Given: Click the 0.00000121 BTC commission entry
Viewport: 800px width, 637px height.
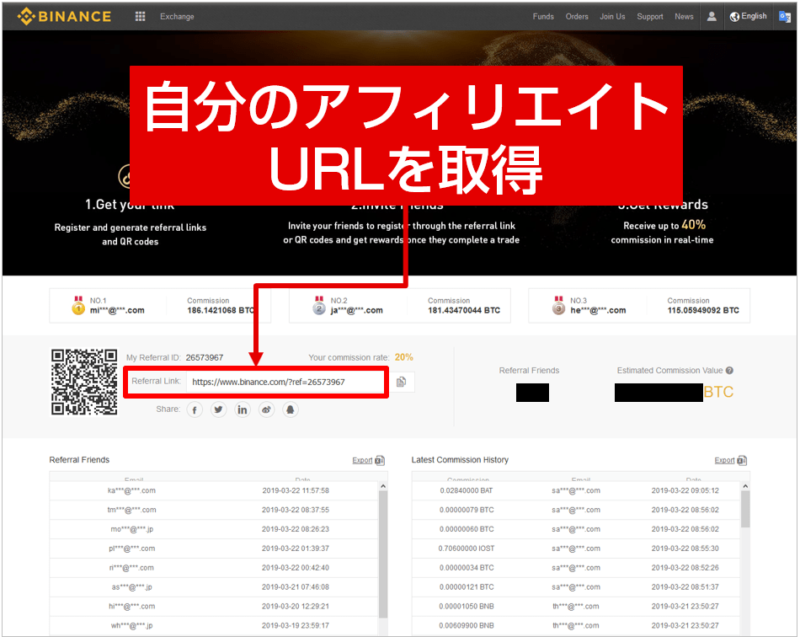Looking at the screenshot, I should click(466, 587).
